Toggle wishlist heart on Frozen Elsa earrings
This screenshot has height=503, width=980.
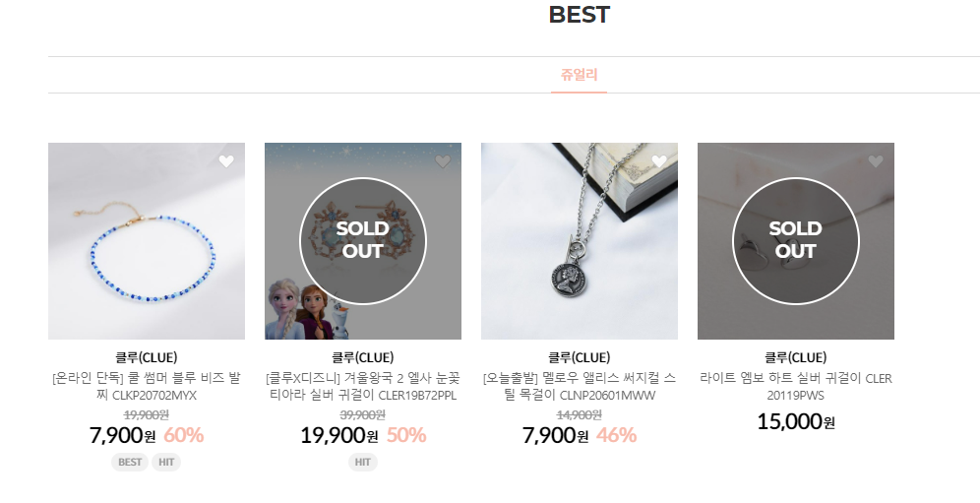pos(443,161)
